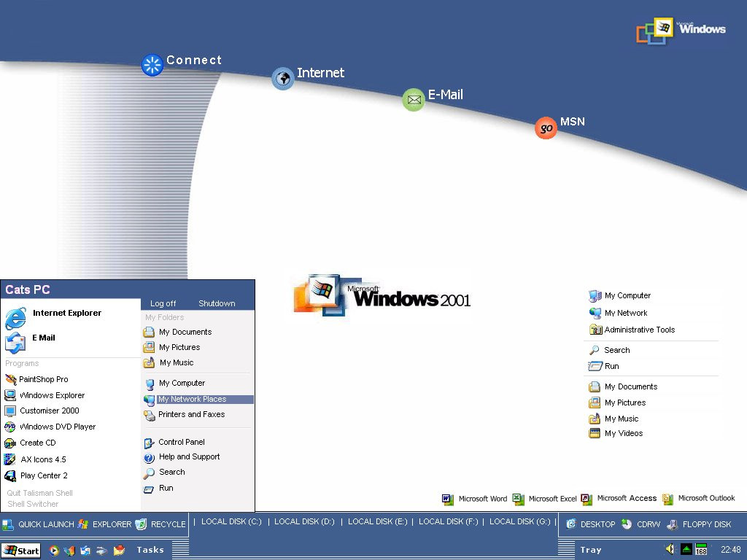
Task: Click the mail envelope taskbar icon
Action: pyautogui.click(x=119, y=551)
